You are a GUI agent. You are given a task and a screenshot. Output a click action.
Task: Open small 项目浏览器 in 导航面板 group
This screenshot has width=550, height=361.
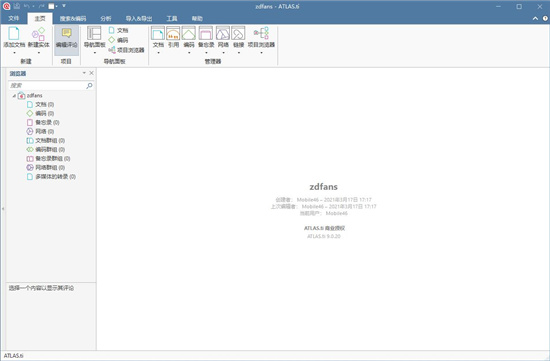tap(126, 50)
